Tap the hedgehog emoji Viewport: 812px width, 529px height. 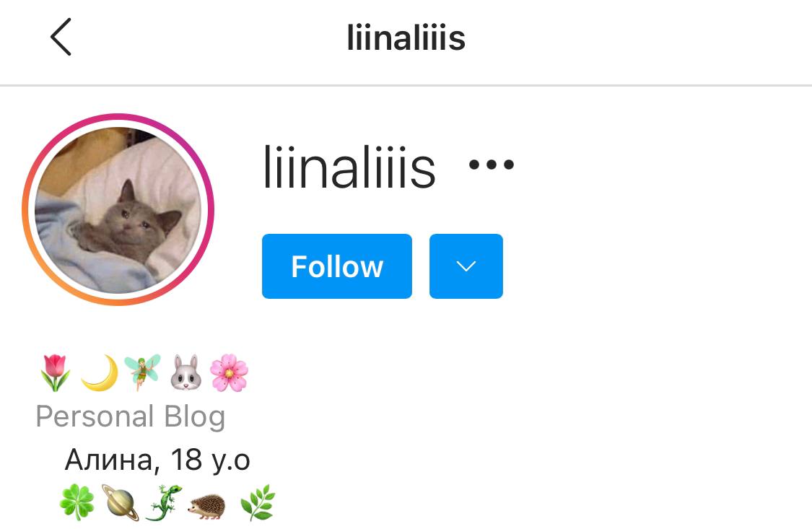point(206,505)
